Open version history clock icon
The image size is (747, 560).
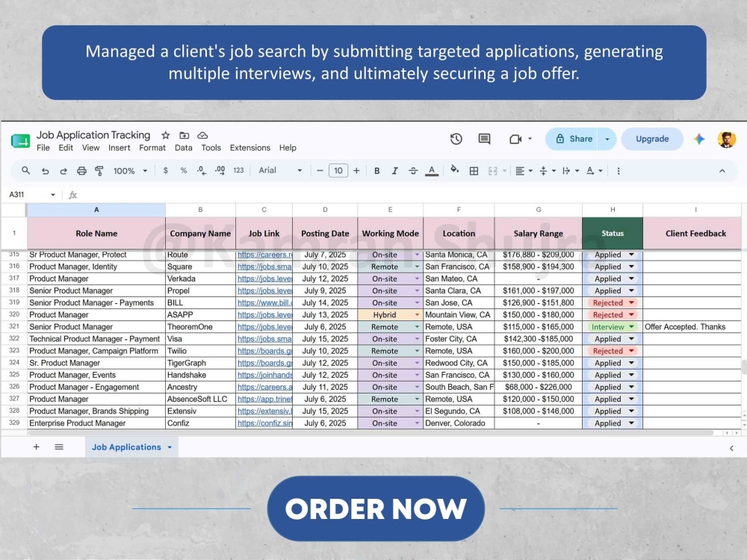click(456, 139)
